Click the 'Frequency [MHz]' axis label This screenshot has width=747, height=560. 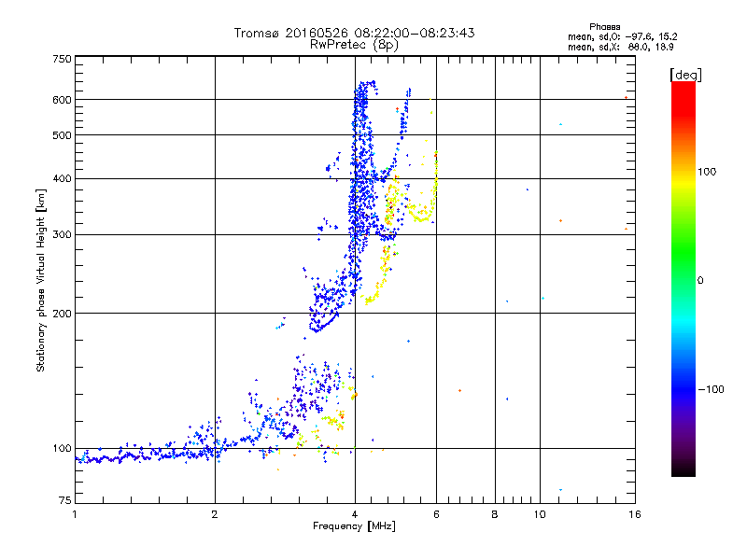354,526
